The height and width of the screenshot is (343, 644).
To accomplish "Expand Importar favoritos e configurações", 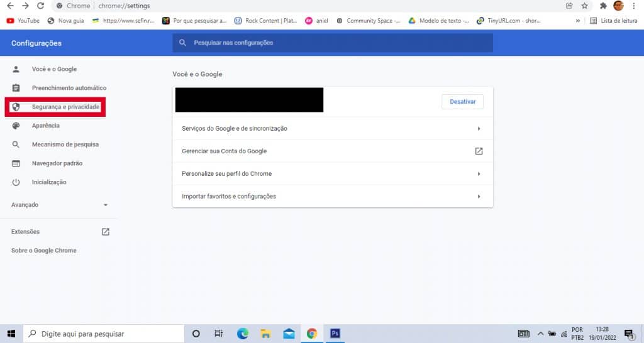I will [333, 196].
